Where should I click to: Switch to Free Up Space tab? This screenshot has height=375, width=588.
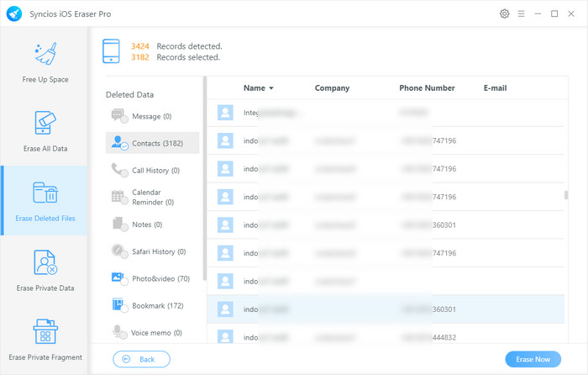coord(45,61)
